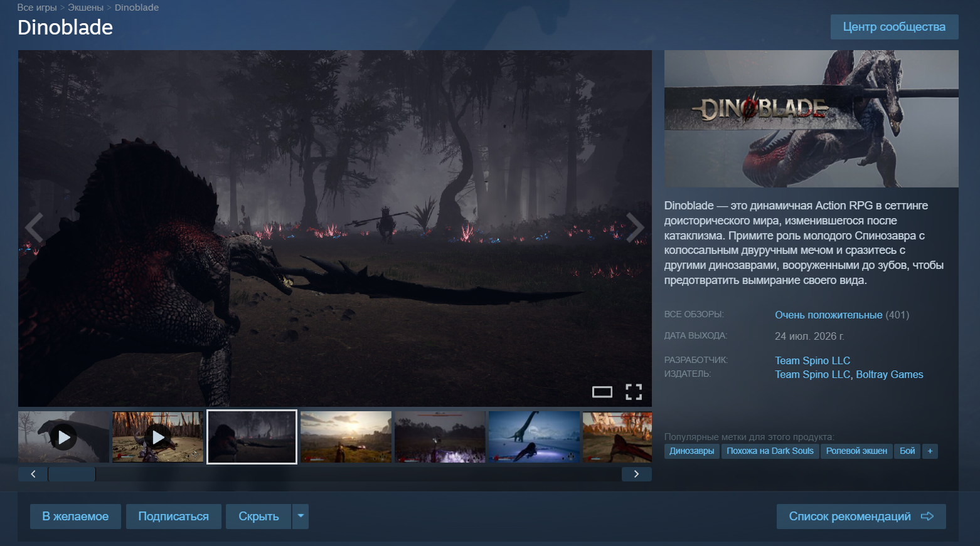Screen dimensions: 980x546
Task: Click the Подписаться button
Action: pos(173,517)
